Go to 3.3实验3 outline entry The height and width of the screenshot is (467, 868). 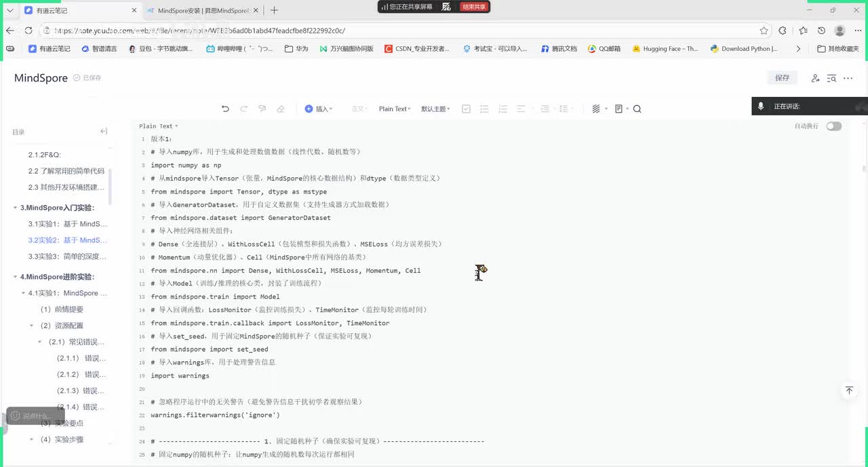click(67, 257)
